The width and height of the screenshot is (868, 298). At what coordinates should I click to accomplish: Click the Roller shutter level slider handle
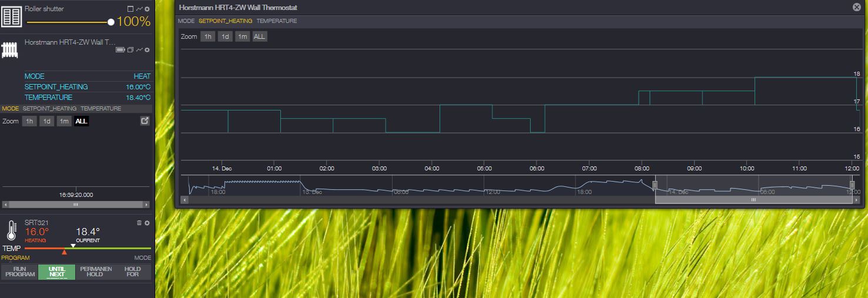point(111,22)
